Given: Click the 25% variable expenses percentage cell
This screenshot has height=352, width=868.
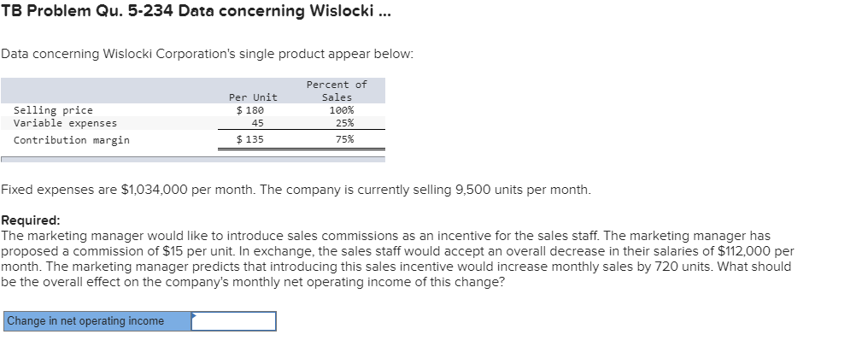Looking at the screenshot, I should tap(345, 123).
